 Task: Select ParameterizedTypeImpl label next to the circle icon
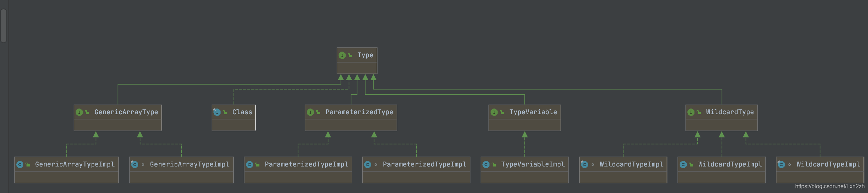(424, 164)
